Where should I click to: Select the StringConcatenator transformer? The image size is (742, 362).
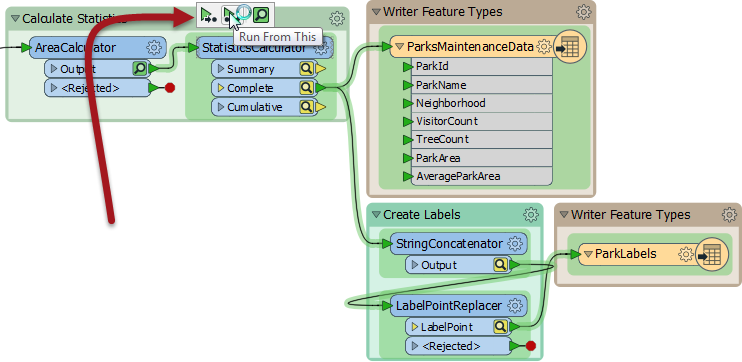tap(458, 244)
